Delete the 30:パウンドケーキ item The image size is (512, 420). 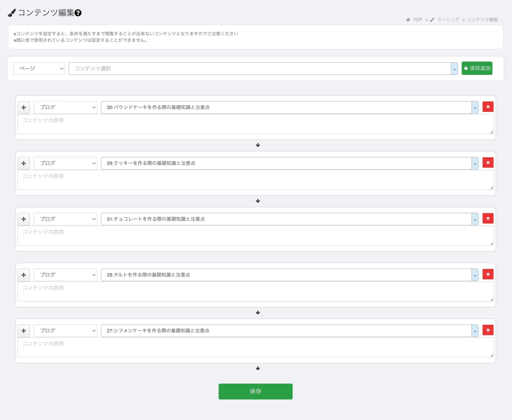pos(488,107)
